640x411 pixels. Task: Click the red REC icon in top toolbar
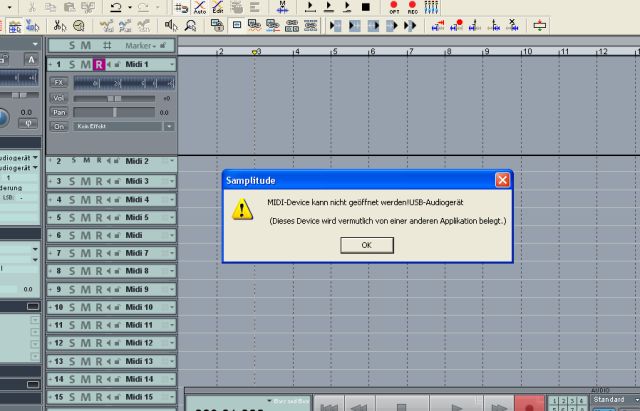[x=412, y=7]
